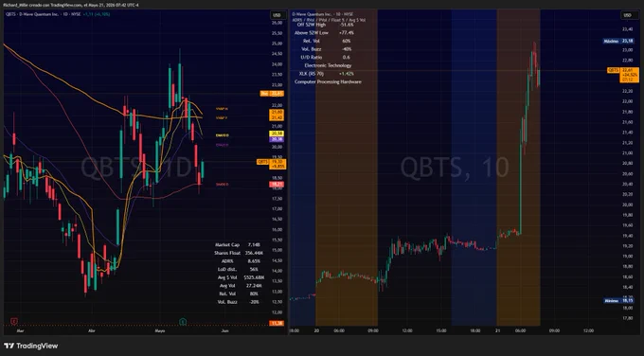The height and width of the screenshot is (356, 644).
Task: Click the Vol. Buzz -20% table value on the daily chart
Action: tap(254, 302)
